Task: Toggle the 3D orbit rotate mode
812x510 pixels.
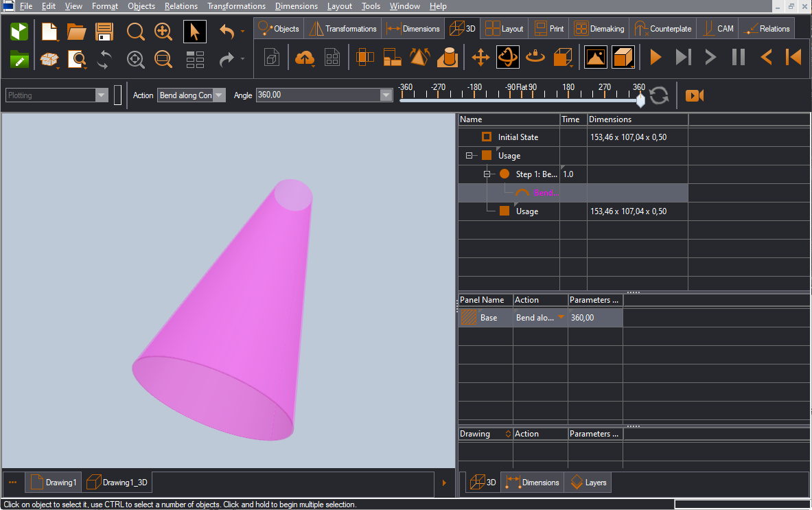Action: pyautogui.click(x=508, y=58)
